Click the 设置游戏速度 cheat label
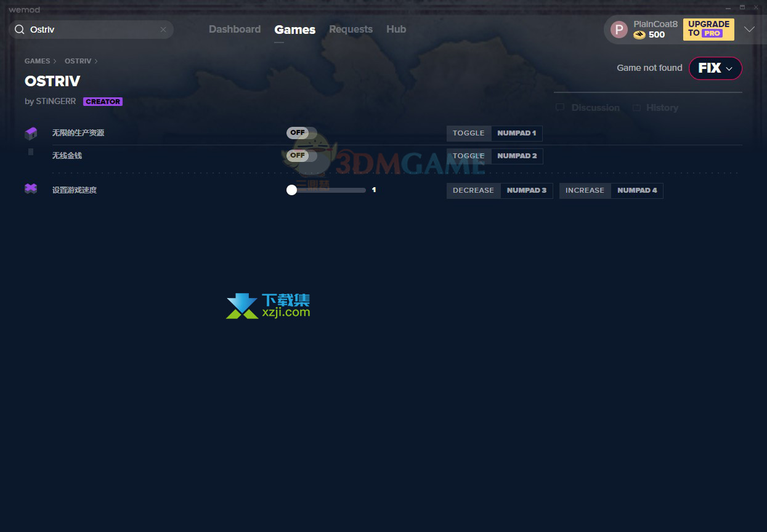The height and width of the screenshot is (532, 767). (x=75, y=190)
